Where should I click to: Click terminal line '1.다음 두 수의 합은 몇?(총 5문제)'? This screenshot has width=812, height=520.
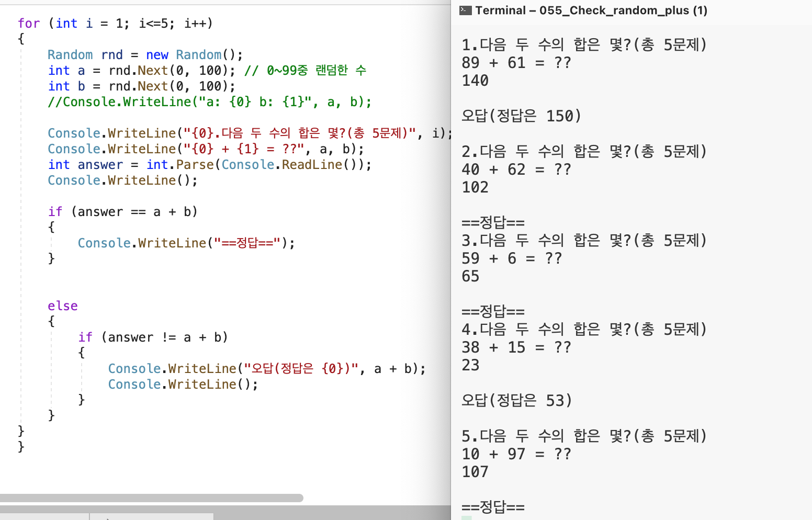(584, 45)
